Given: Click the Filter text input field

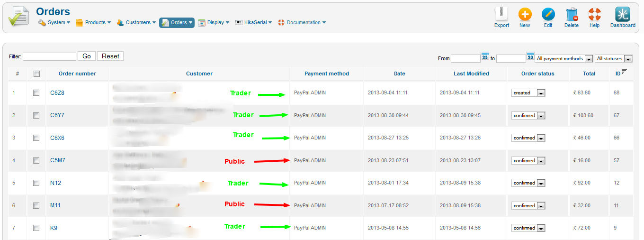Looking at the screenshot, I should pyautogui.click(x=49, y=56).
